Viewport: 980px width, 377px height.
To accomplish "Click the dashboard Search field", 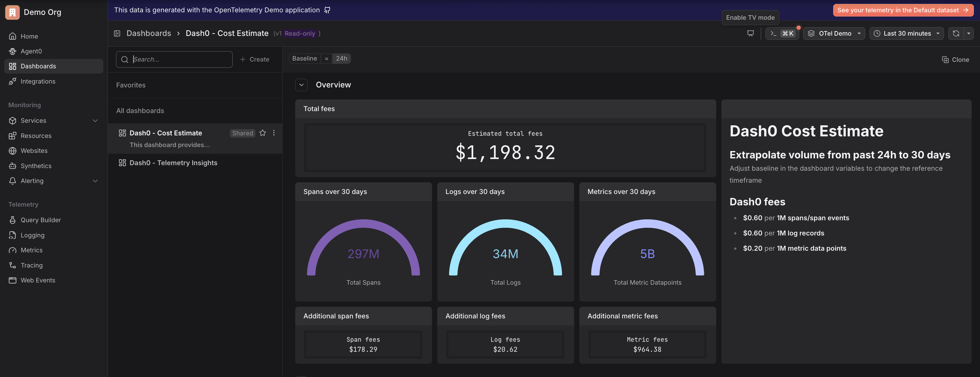I will pyautogui.click(x=179, y=59).
